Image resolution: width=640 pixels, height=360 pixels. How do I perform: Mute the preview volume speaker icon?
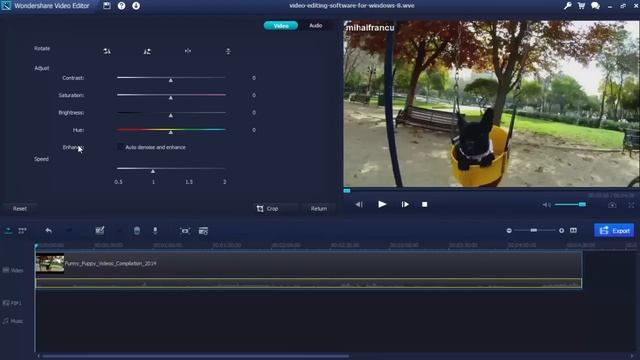[x=546, y=204]
